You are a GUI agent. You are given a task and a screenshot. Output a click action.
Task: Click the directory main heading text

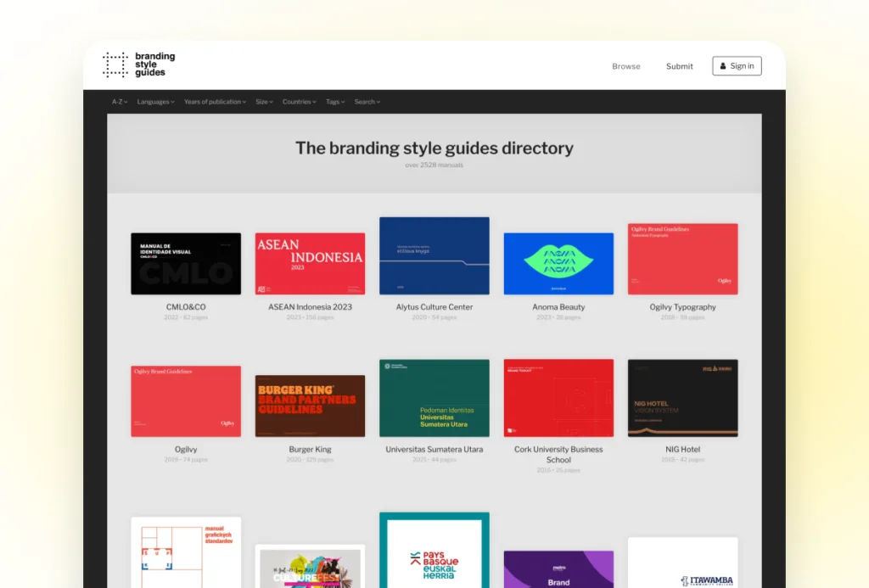pos(434,148)
